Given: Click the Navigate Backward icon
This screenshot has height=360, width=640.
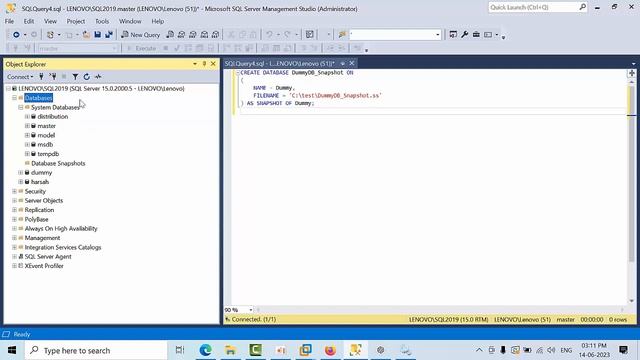Looking at the screenshot, I should [16, 35].
